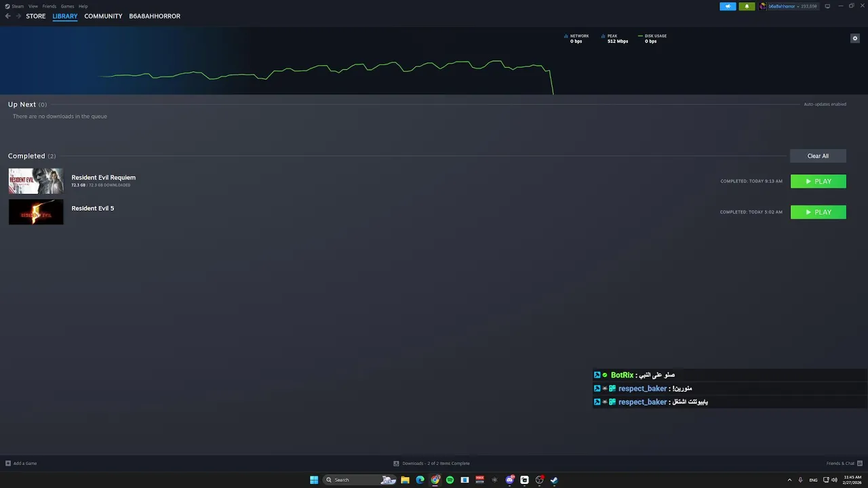Open the green notifications bell
This screenshot has height=488, width=868.
(747, 6)
